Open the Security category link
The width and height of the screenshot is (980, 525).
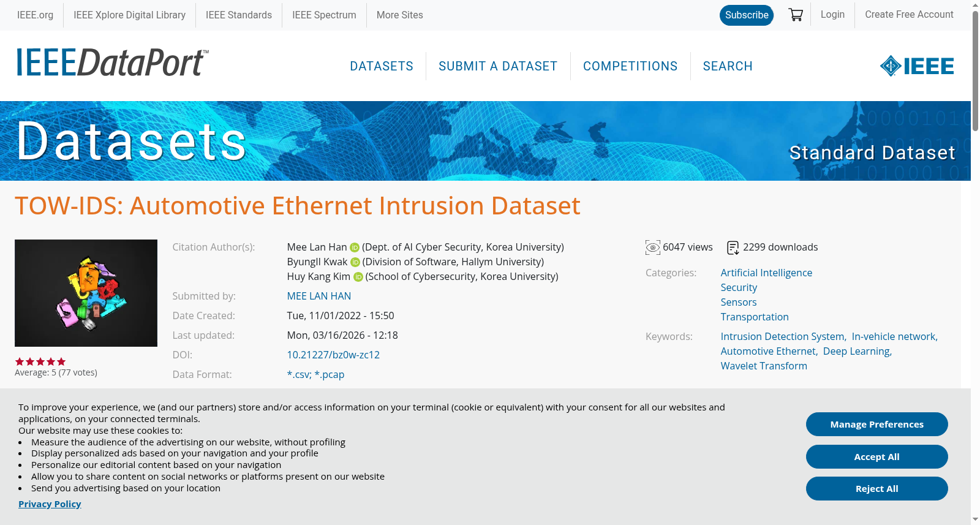coord(739,287)
